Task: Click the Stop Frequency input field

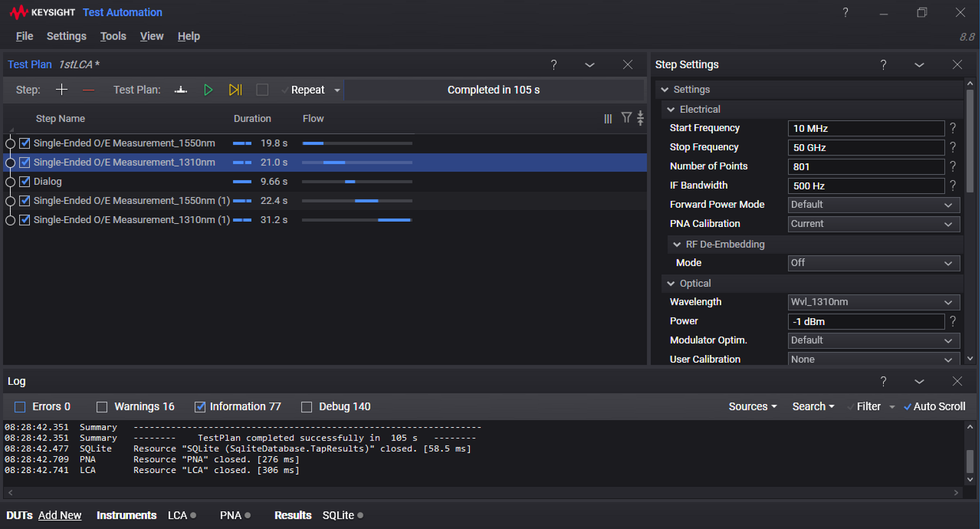Action: click(x=865, y=148)
